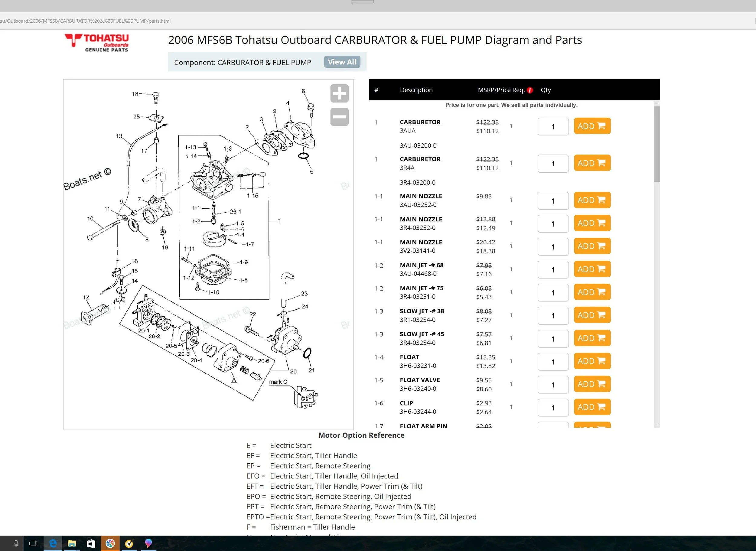The height and width of the screenshot is (551, 756).
Task: Click the carburetor exploded diagram image
Action: coord(208,254)
